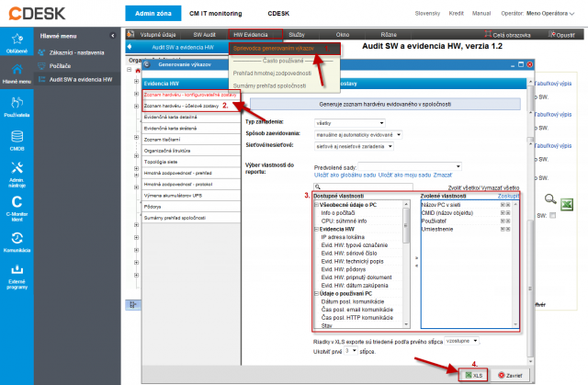The height and width of the screenshot is (385, 588).
Task: Click Uložiť ako moju sadu link
Action: click(404, 176)
